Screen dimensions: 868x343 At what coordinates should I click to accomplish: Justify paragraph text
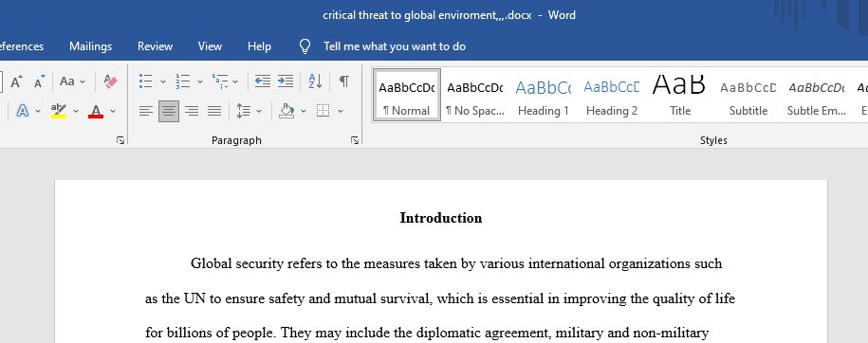point(214,111)
